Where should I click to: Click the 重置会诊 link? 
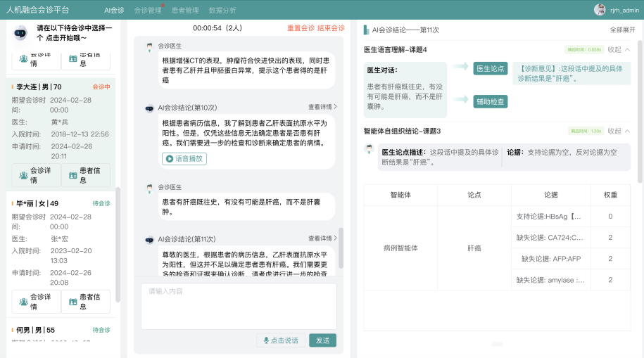click(301, 28)
